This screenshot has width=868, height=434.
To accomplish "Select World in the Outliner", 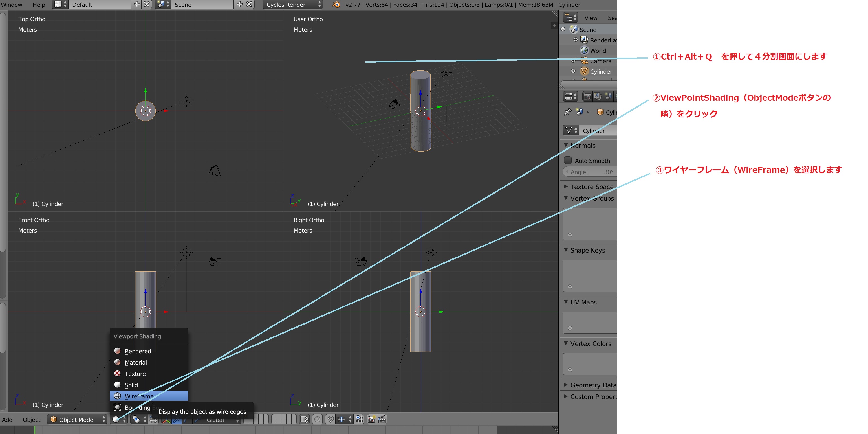I will [598, 50].
